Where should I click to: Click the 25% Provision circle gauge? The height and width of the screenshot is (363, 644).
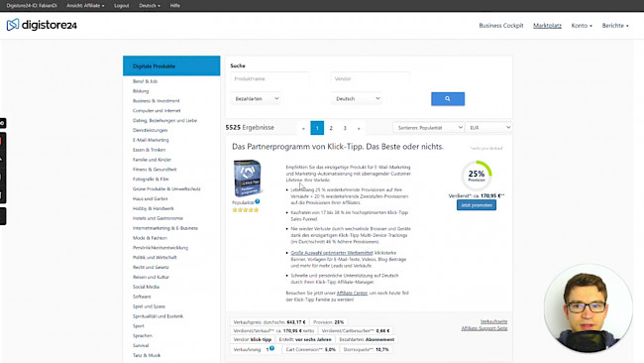[x=477, y=176]
